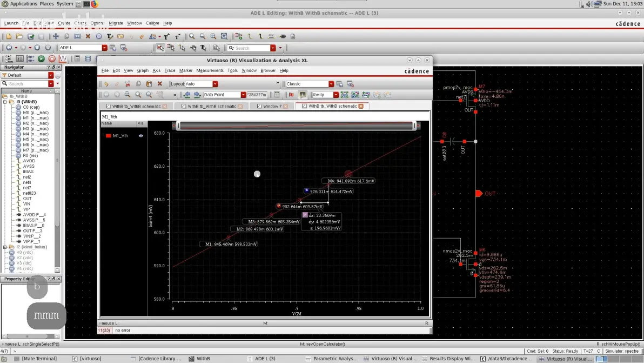Open the Measurements menu

tap(210, 70)
